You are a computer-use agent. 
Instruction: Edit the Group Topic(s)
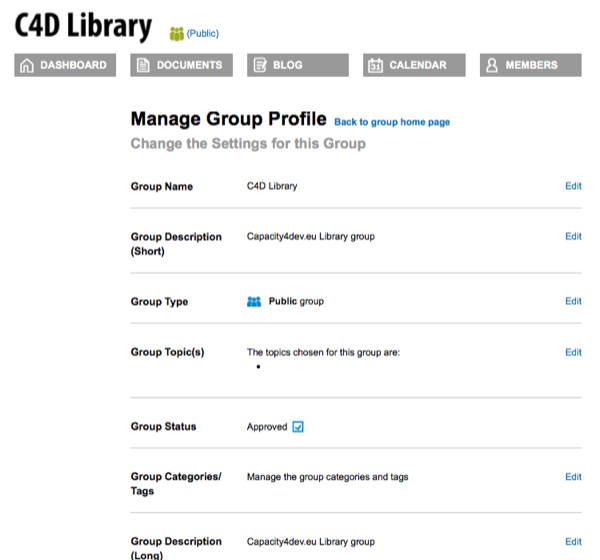click(573, 352)
